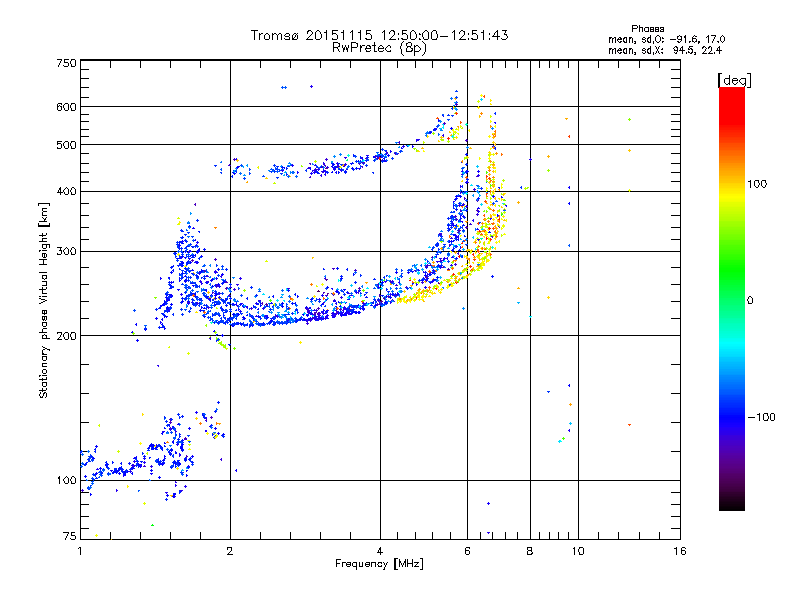This screenshot has width=800, height=600.
Task: Click the phase colorbar gradient
Action: click(732, 299)
